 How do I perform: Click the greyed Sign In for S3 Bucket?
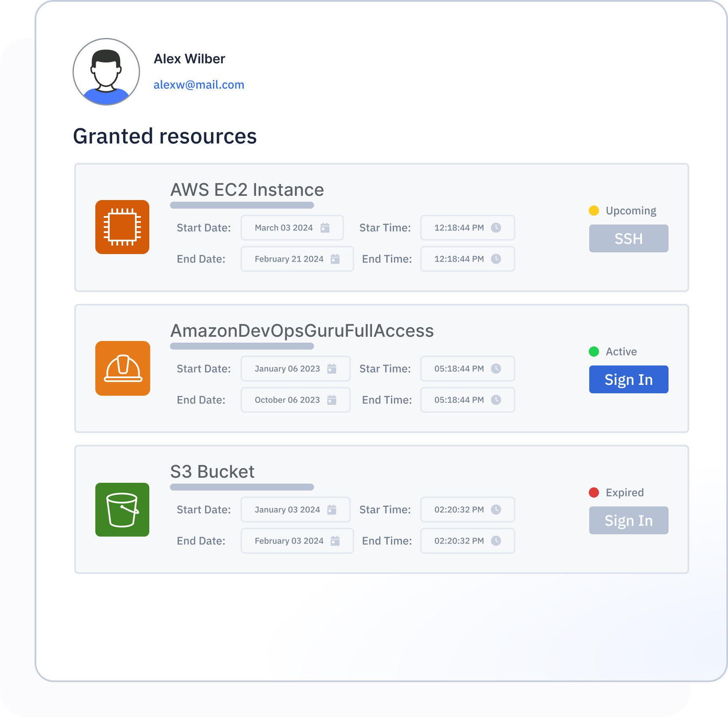(628, 520)
